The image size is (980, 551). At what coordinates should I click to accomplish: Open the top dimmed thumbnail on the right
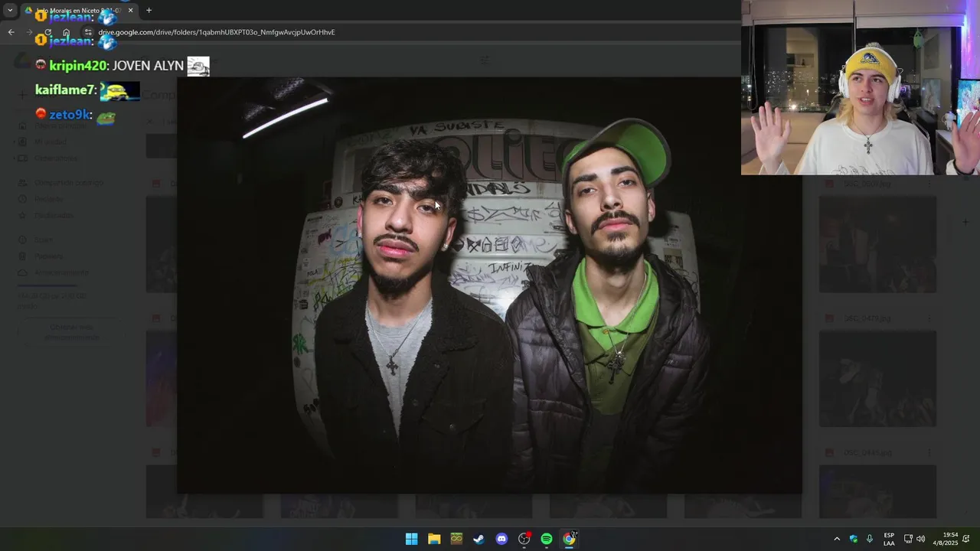click(877, 244)
